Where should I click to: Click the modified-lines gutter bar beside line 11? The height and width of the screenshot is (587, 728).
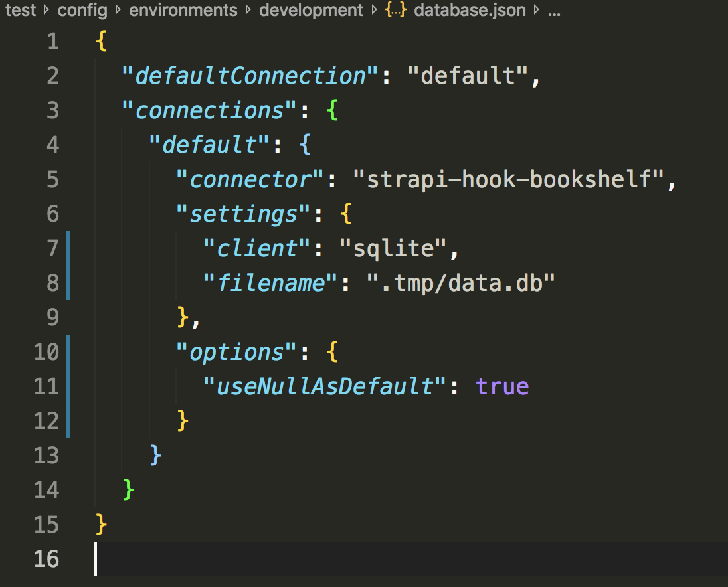(x=68, y=386)
